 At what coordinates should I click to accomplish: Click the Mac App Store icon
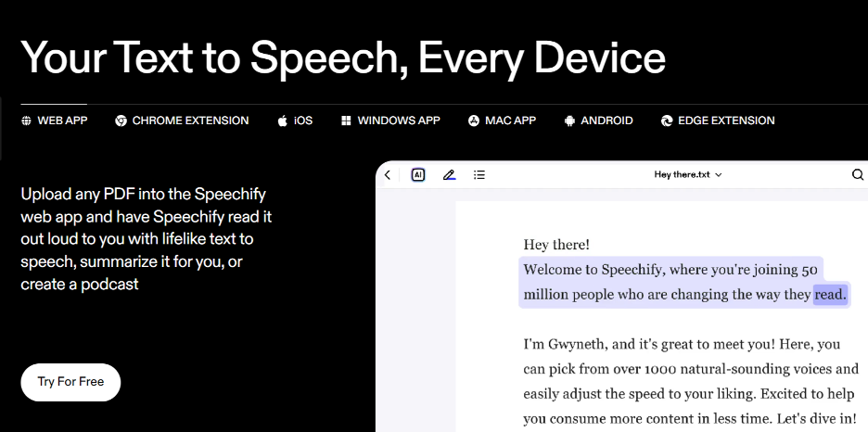click(473, 121)
